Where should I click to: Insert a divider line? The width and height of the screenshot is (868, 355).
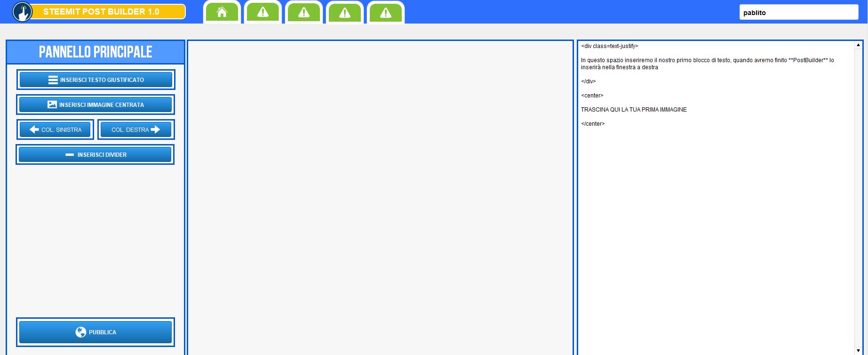(x=95, y=154)
